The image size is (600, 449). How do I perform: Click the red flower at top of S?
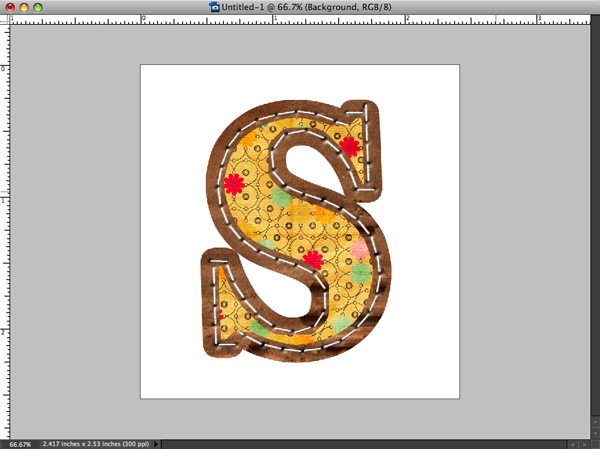point(349,146)
